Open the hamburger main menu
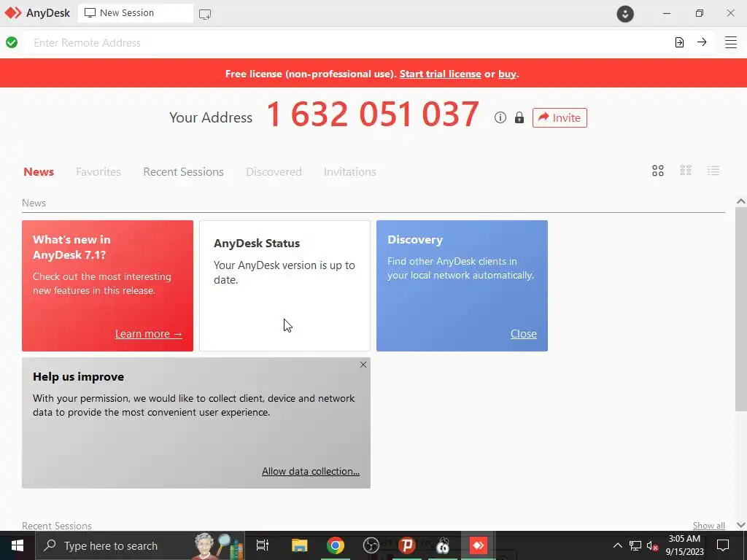The width and height of the screenshot is (747, 560). (x=731, y=42)
